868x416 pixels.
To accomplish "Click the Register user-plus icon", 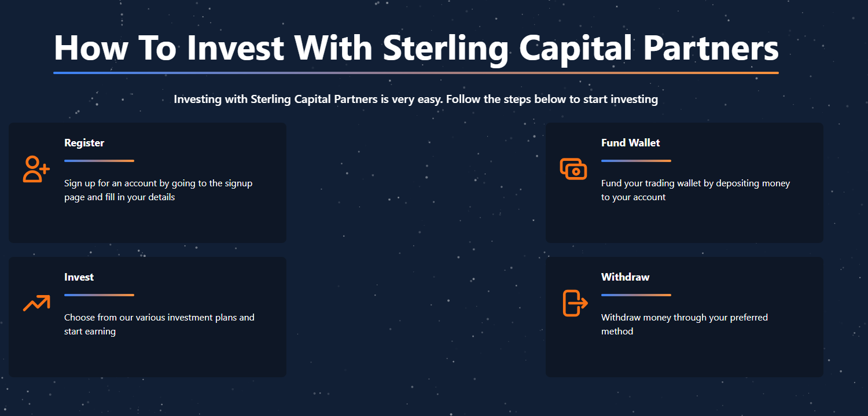I will (36, 169).
